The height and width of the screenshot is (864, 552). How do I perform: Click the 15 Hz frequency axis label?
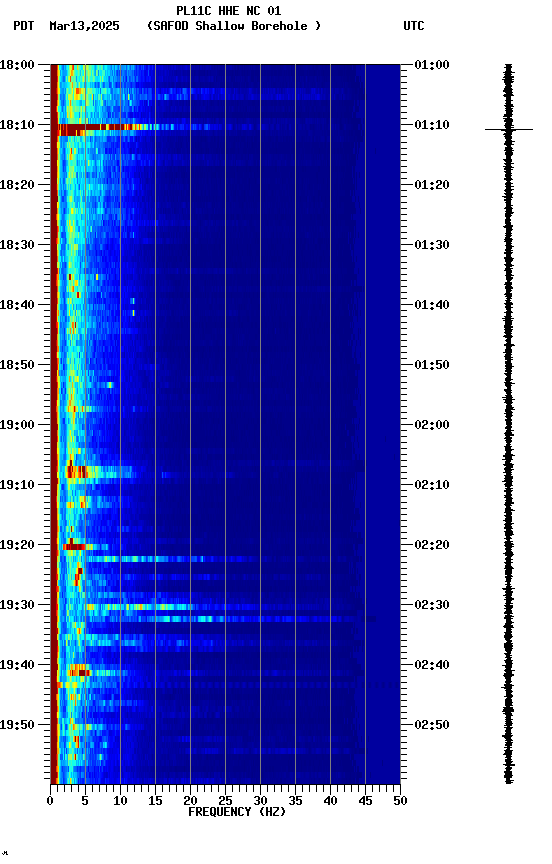(155, 801)
